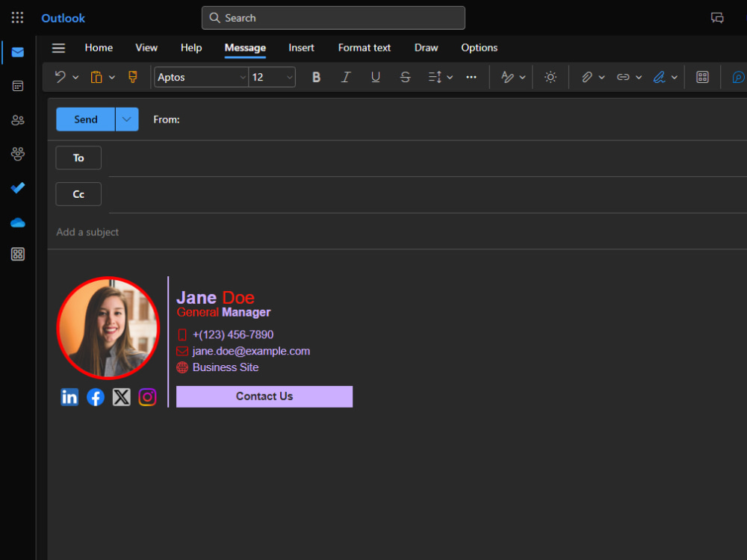Open Calendar in the left sidebar

point(18,86)
